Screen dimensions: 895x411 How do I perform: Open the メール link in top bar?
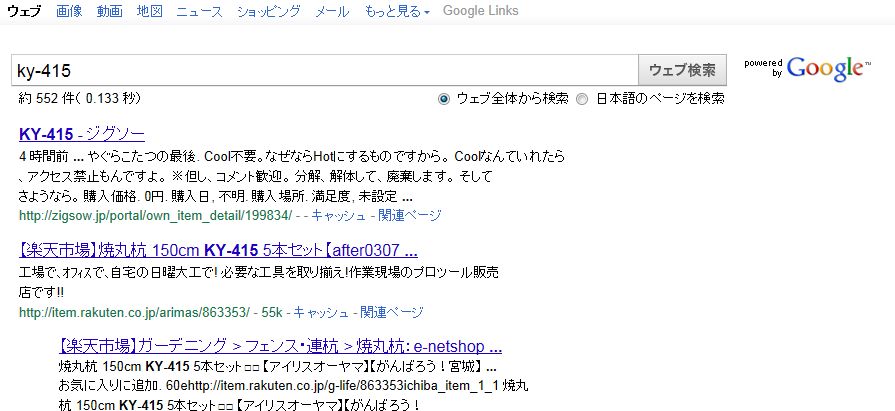coord(332,11)
